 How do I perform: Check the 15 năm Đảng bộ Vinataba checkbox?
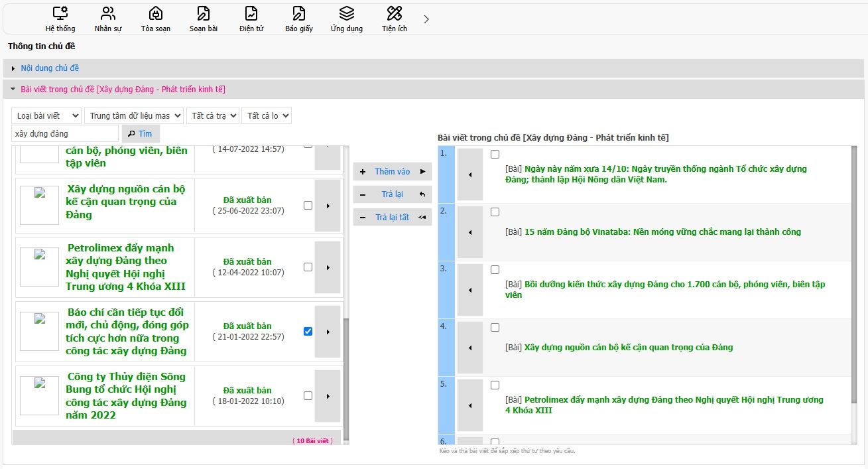click(495, 212)
